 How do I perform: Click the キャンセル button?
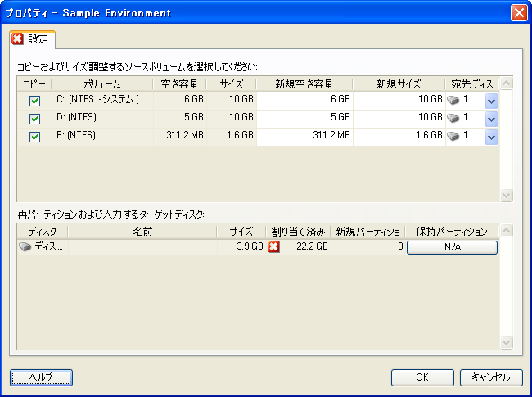pyautogui.click(x=491, y=377)
